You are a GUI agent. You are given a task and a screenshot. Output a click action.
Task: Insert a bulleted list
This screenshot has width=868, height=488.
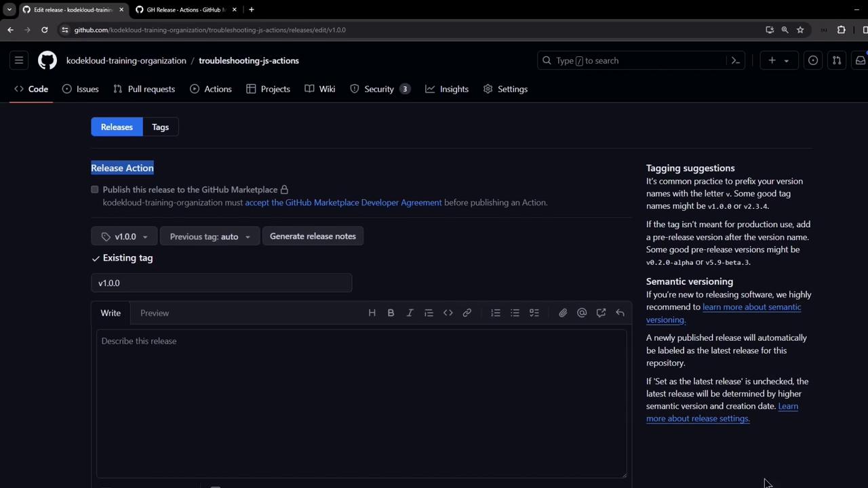pyautogui.click(x=515, y=312)
